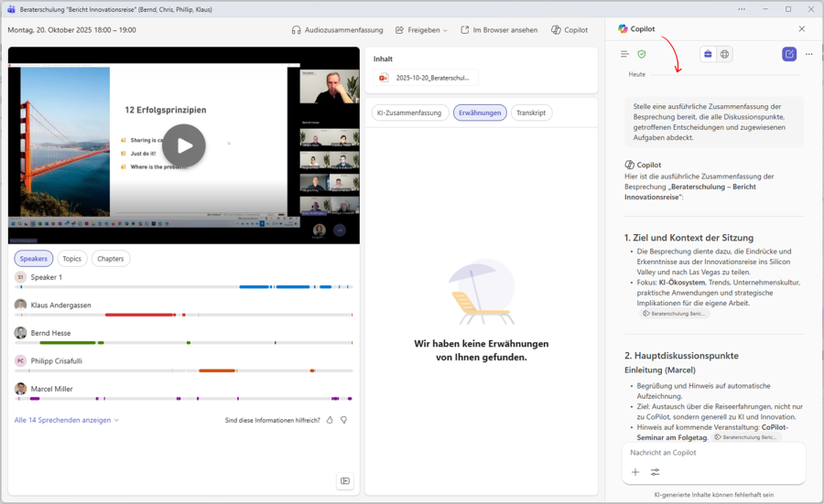The image size is (824, 504).
Task: Click the Inhalt section title
Action: point(383,59)
